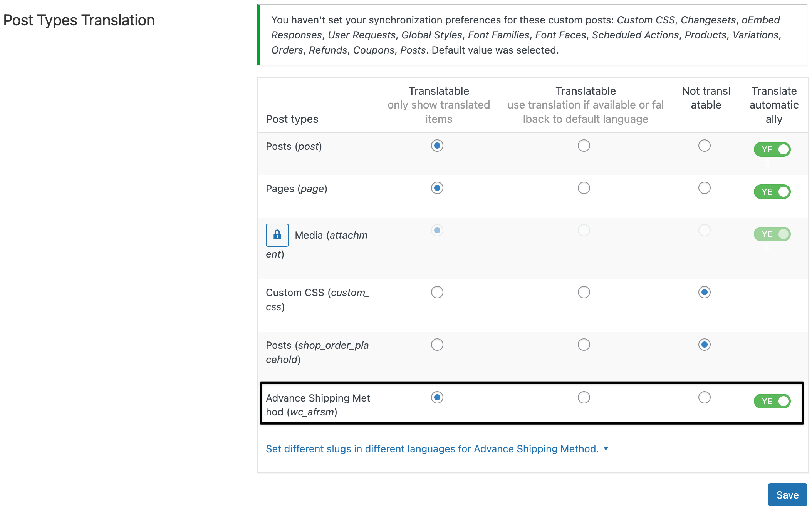Select only-translated-items radio for Pages

[x=437, y=188]
